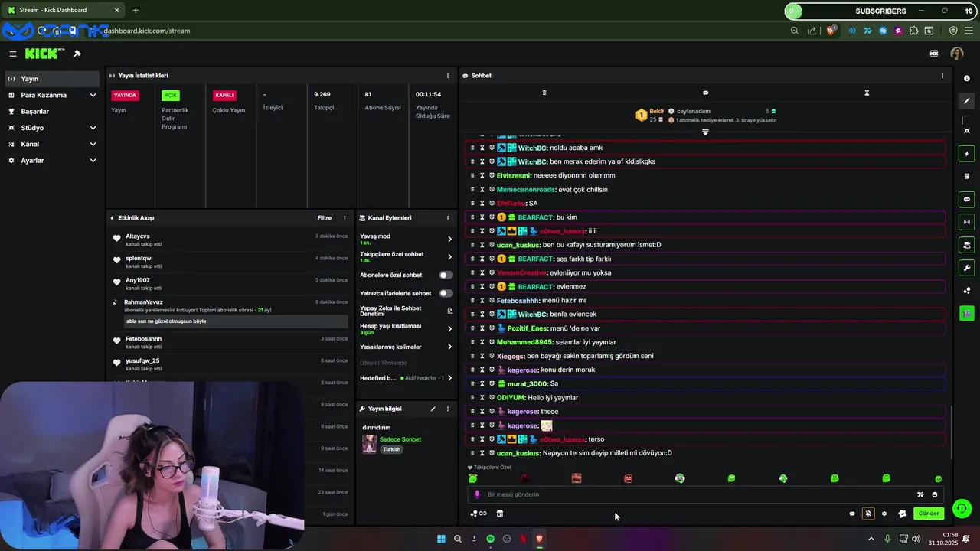Open the shop icon below message box

[500, 514]
